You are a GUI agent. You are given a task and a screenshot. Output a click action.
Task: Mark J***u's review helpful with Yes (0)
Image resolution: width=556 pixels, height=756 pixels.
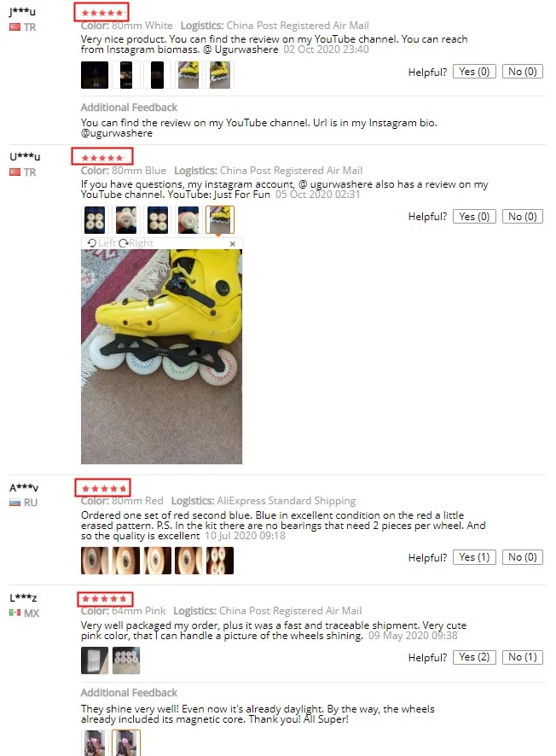point(474,72)
